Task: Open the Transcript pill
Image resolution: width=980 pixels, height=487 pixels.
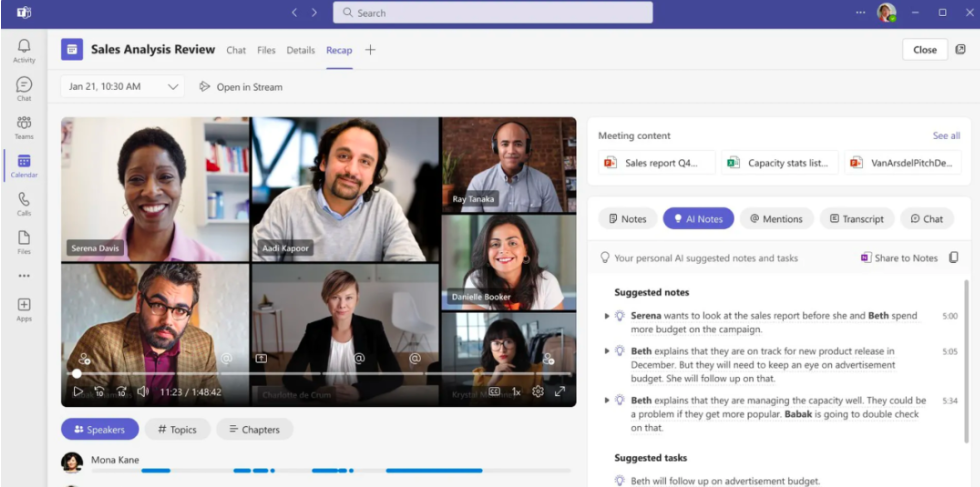Action: (x=857, y=219)
